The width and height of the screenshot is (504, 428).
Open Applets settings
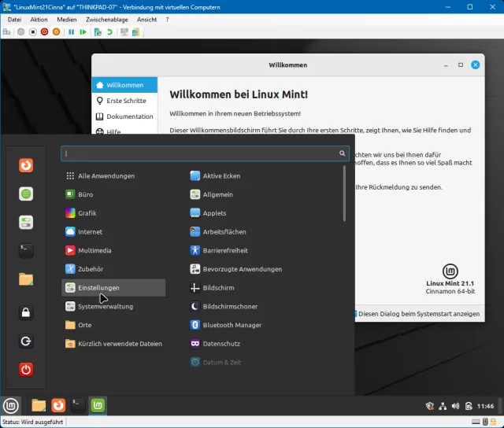pos(208,213)
